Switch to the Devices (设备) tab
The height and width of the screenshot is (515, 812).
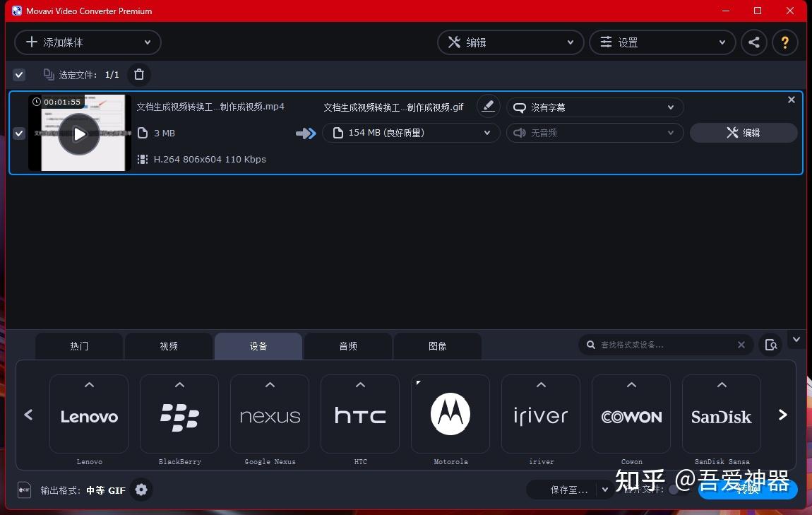[x=258, y=346]
